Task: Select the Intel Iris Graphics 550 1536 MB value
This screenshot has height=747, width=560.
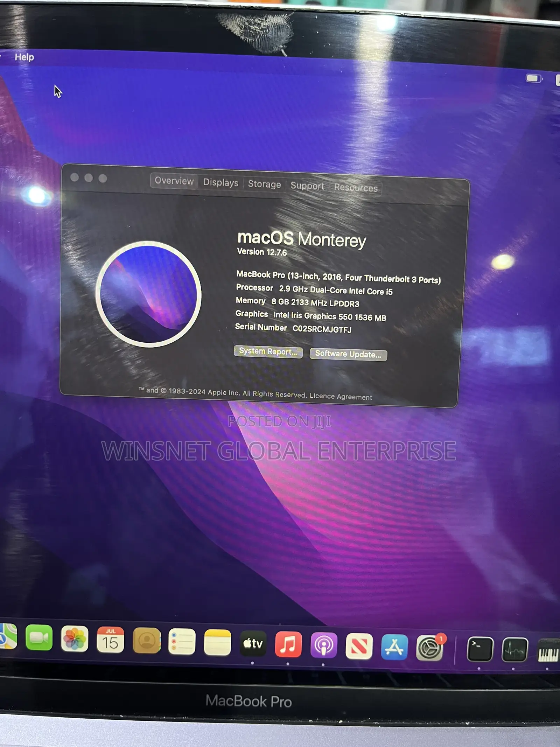Action: coord(330,316)
